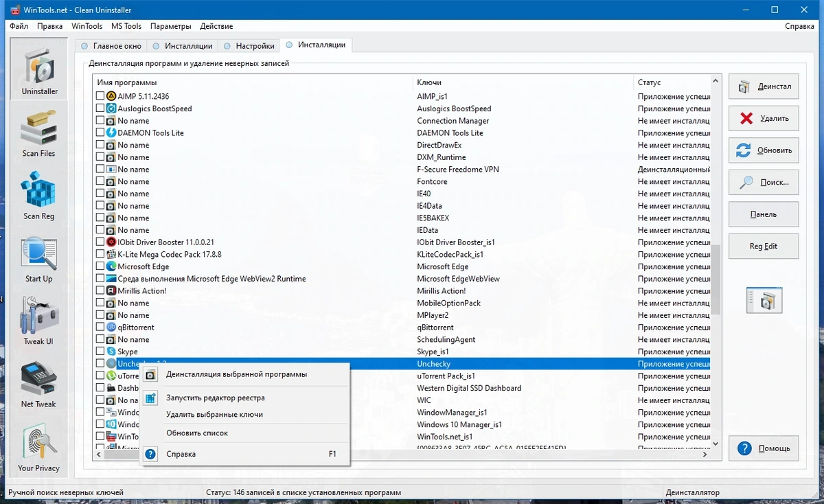Open the MS Tools menu
The width and height of the screenshot is (824, 504).
click(x=126, y=26)
